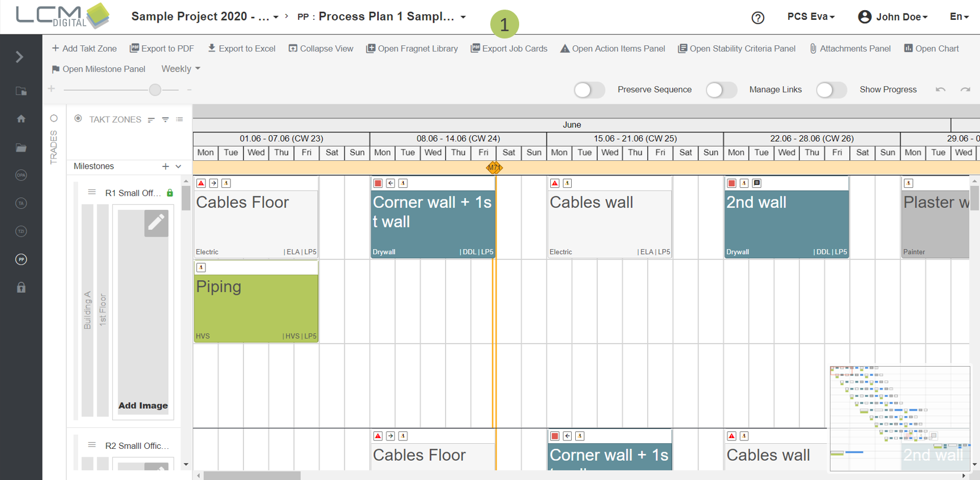
Task: Open the Weekly view dropdown
Action: pos(181,68)
